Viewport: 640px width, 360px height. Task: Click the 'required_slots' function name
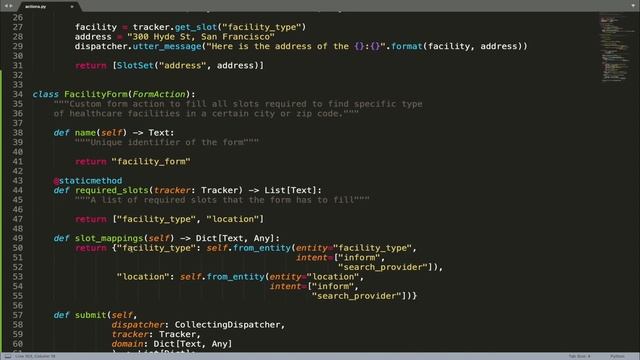[111, 190]
